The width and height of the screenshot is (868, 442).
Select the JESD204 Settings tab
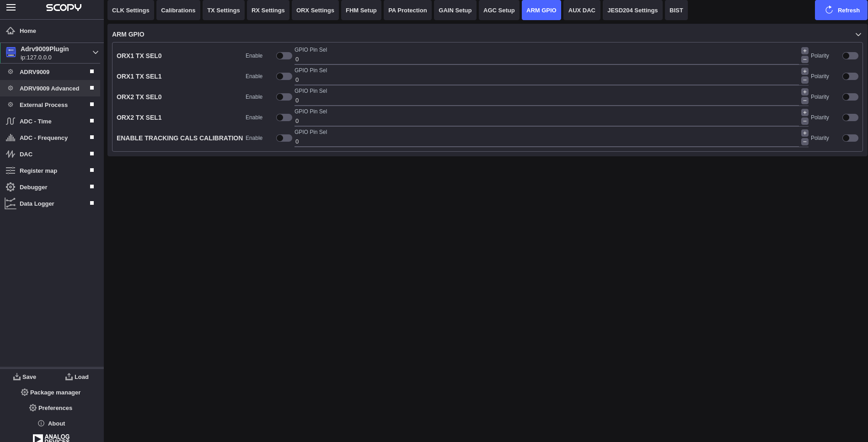pos(632,10)
